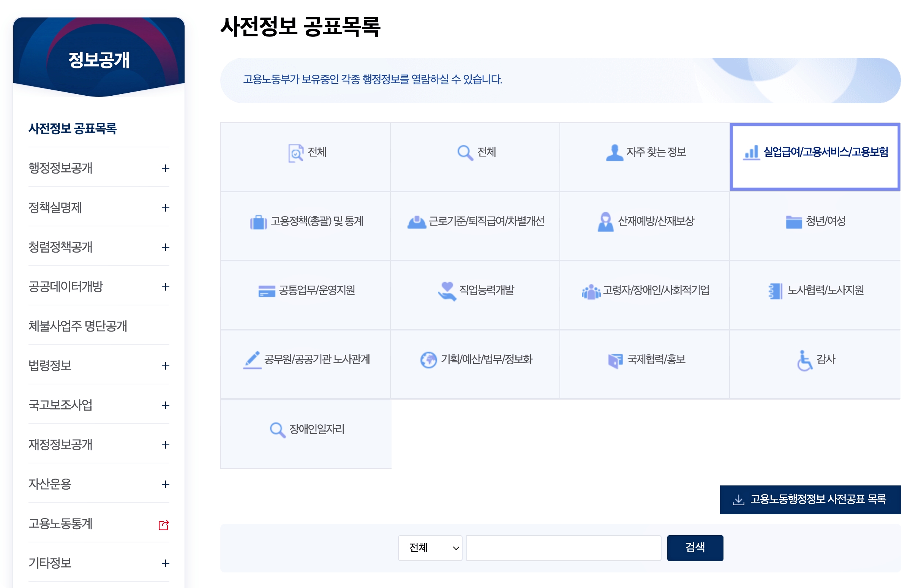The width and height of the screenshot is (913, 588).
Task: Click the magnifier icon beside second 전체
Action: click(x=465, y=153)
